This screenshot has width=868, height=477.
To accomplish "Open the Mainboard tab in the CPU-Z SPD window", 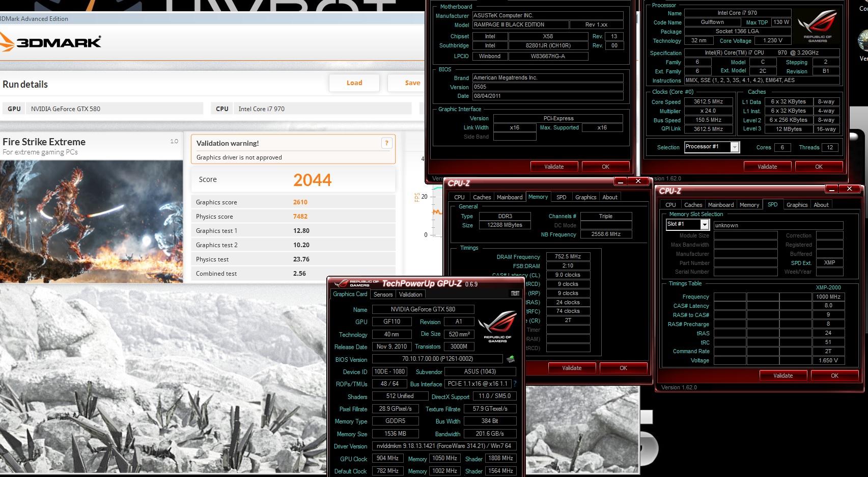I will [721, 205].
